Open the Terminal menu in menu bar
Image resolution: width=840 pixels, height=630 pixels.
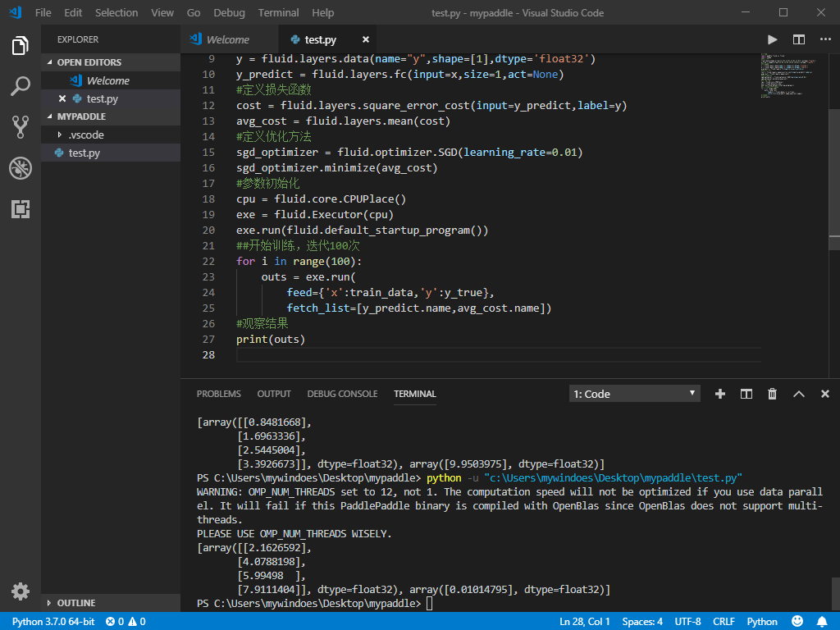click(278, 12)
